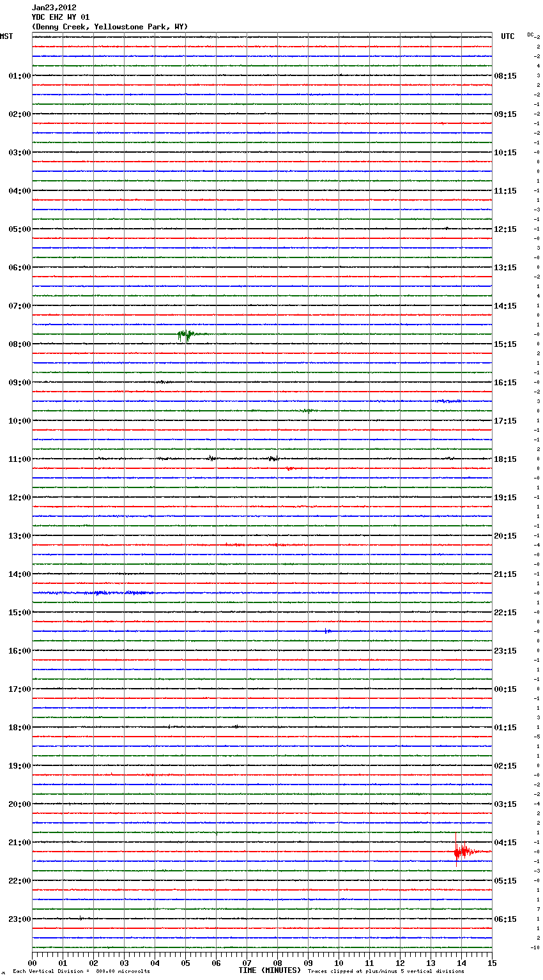Click the black burst near minute 8 at 11:00
The image size is (543, 980).
[273, 459]
